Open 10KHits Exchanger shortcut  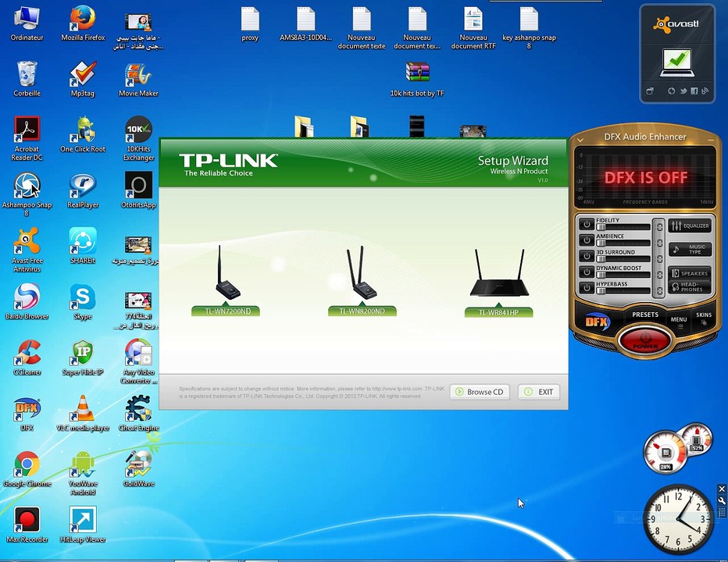coord(138,138)
